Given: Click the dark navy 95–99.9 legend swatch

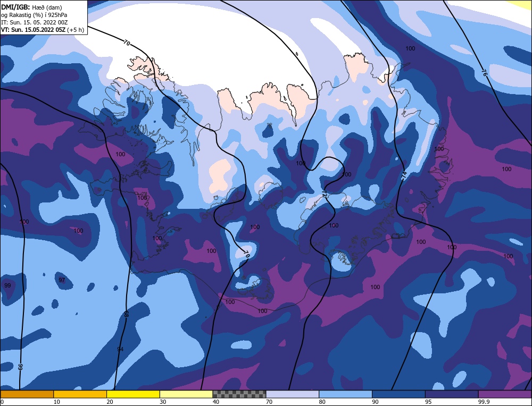Looking at the screenshot, I should 452,394.
